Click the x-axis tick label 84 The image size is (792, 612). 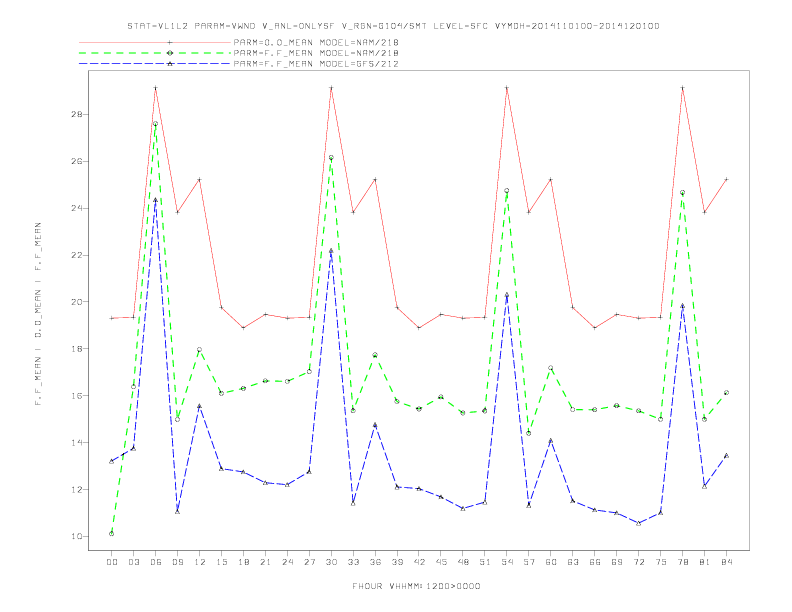(x=726, y=562)
